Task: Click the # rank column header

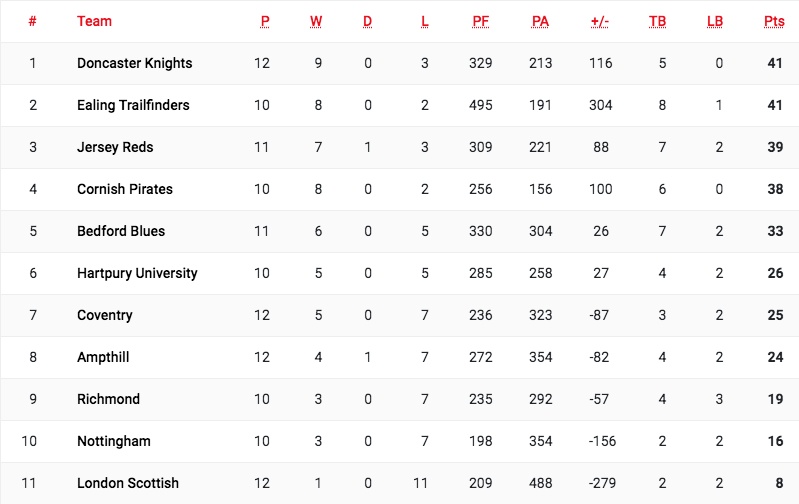Action: click(x=32, y=21)
